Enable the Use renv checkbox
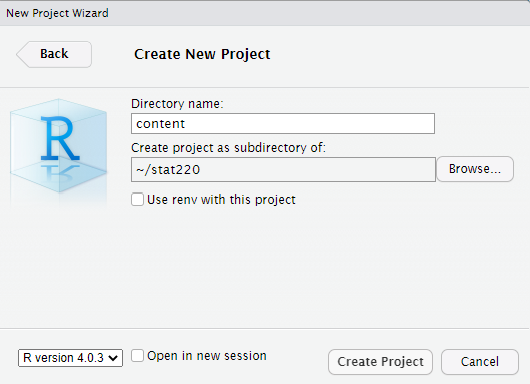The width and height of the screenshot is (530, 384). point(138,199)
